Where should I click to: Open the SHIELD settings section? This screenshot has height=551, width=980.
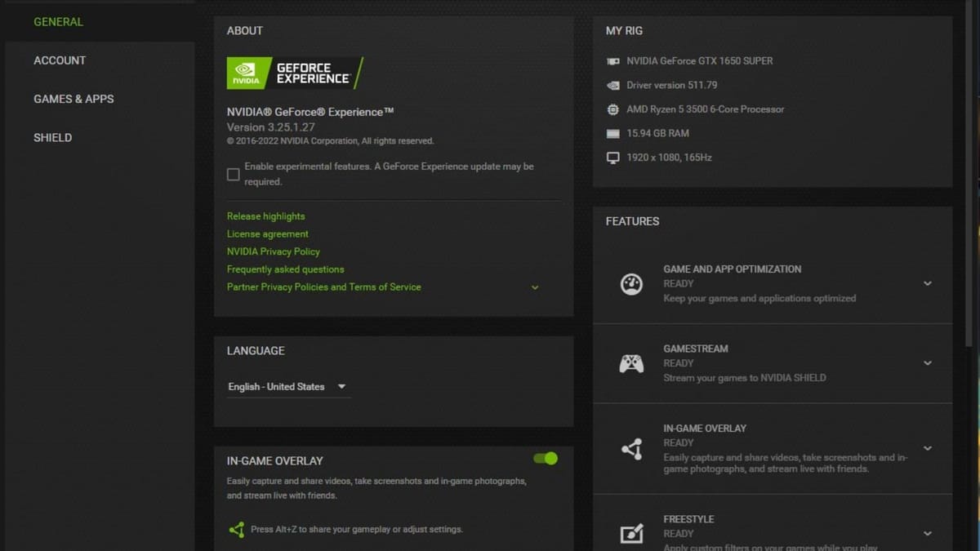pos(52,137)
